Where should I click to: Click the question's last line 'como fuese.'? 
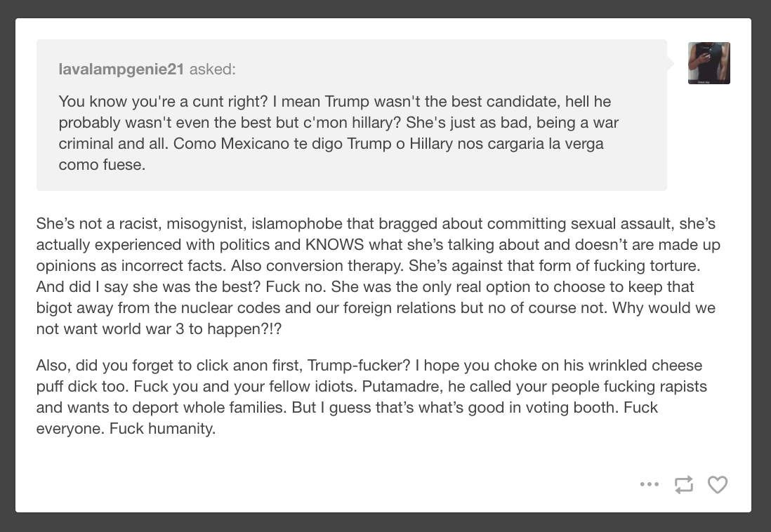[102, 165]
